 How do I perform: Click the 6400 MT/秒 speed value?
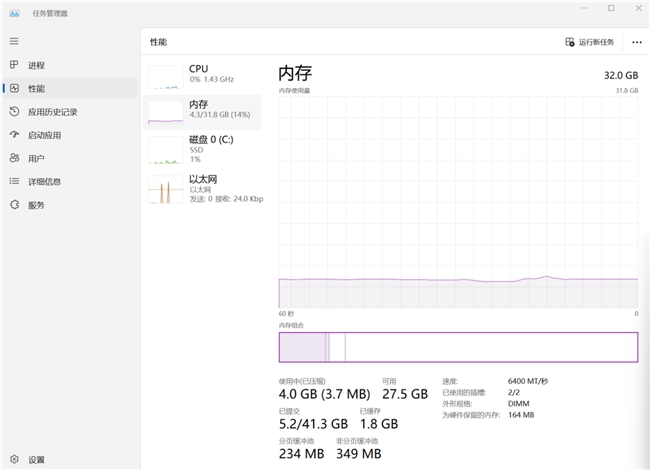tap(528, 381)
